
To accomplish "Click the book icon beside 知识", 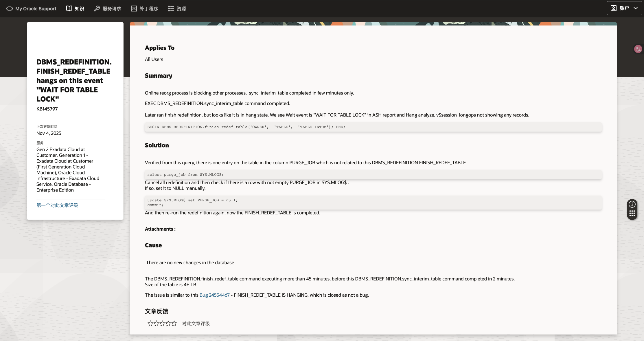I will pos(69,8).
